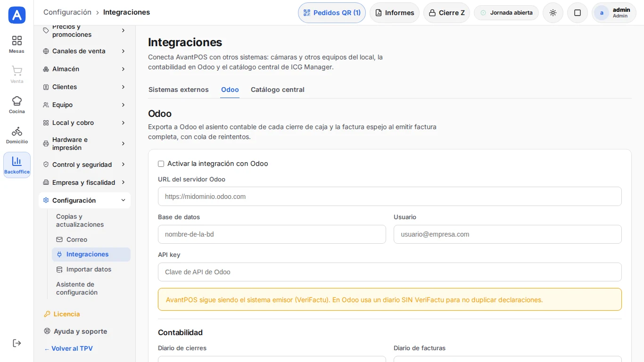Enable Activar la integración con Odoo checkbox
644x362 pixels.
161,164
